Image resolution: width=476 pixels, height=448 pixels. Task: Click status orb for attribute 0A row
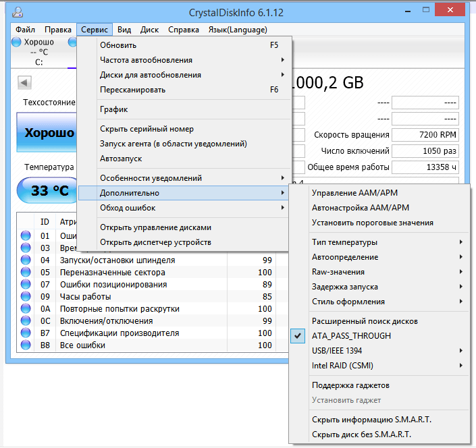click(x=26, y=308)
